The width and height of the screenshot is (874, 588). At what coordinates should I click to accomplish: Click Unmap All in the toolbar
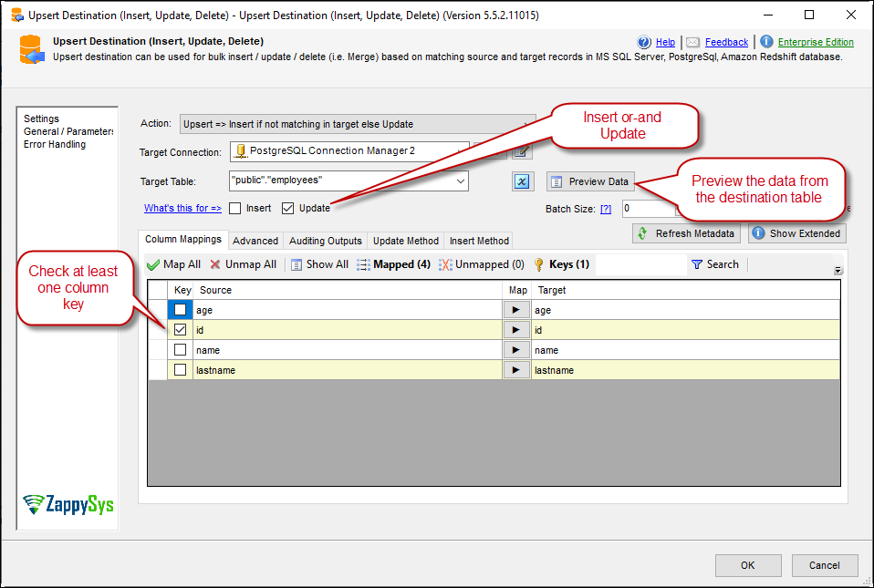pyautogui.click(x=243, y=264)
